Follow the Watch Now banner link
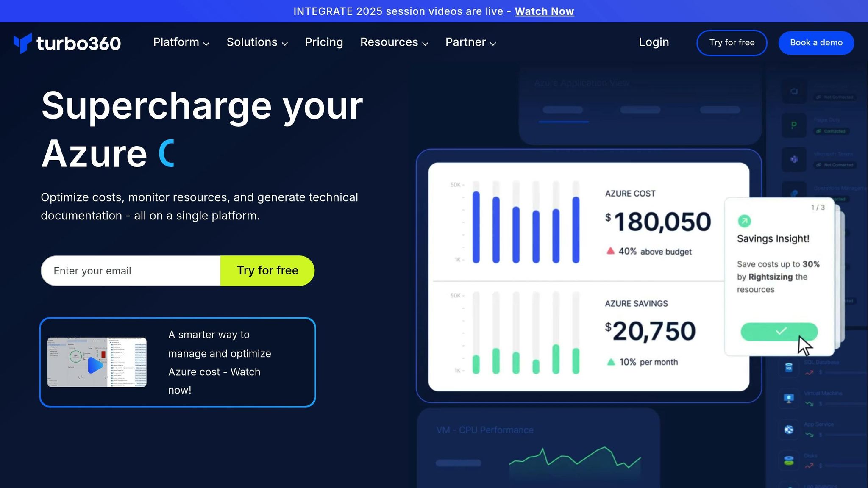Viewport: 868px width, 488px height. [544, 11]
